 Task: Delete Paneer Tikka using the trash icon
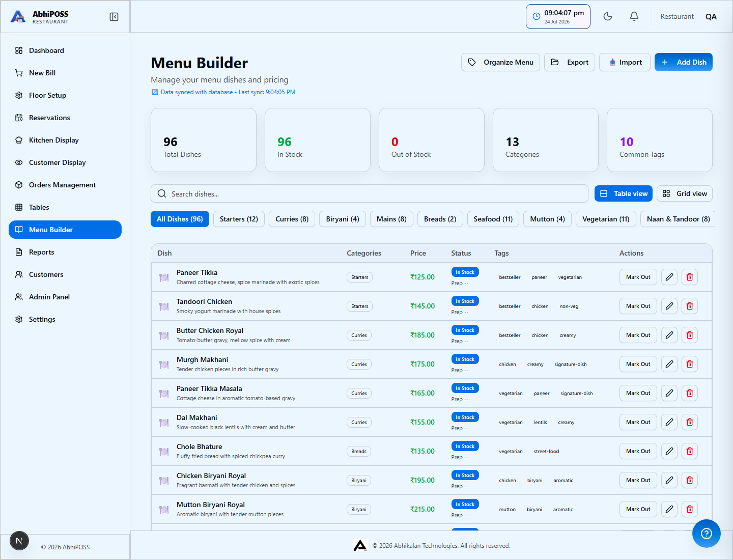[x=690, y=277]
